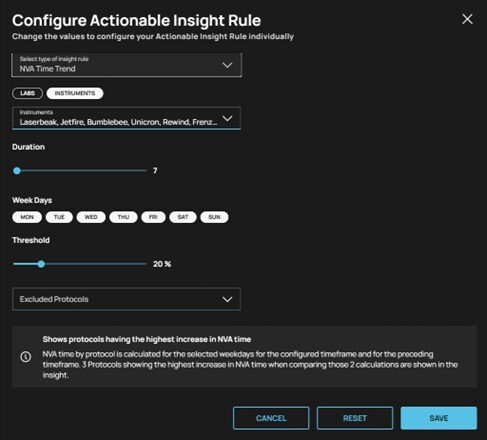Screen dimensions: 487x440
Task: Click the Threshold slider handle at 20%
Action: point(41,264)
